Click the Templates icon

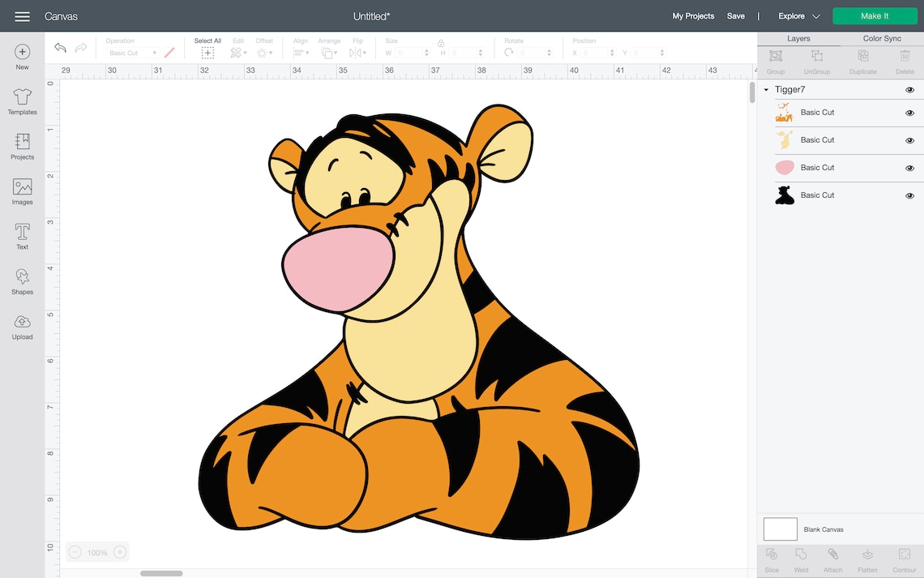(x=22, y=100)
